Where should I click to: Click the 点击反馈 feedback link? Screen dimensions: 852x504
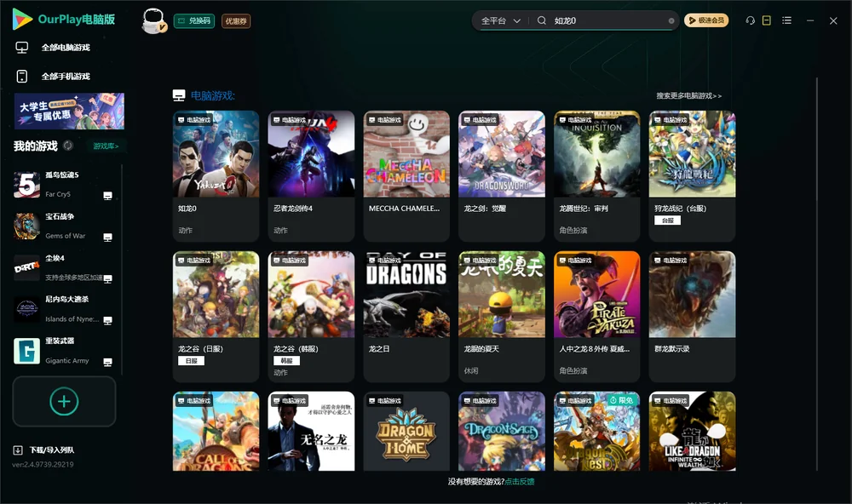point(520,482)
